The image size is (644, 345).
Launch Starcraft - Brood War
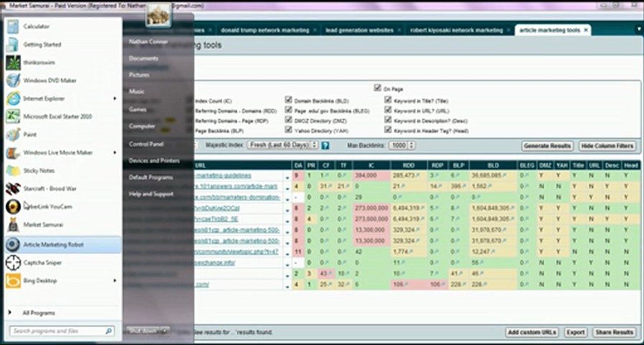(x=49, y=189)
